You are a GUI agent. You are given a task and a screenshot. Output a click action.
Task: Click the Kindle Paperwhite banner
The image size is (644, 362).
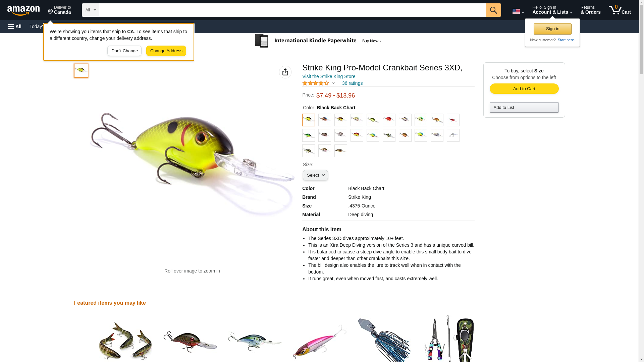[319, 41]
